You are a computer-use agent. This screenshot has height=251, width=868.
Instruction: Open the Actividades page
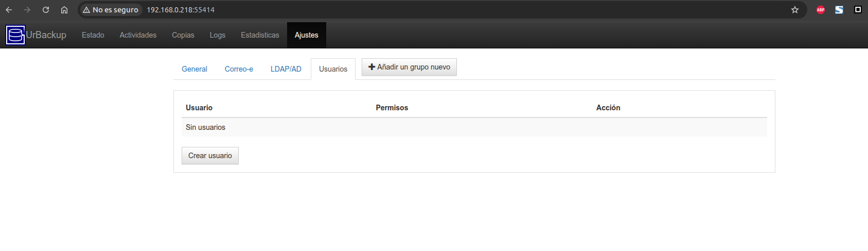tap(138, 35)
